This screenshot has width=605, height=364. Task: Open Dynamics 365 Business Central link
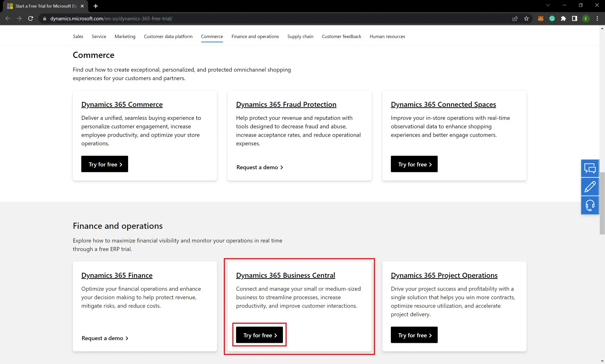[x=285, y=275]
